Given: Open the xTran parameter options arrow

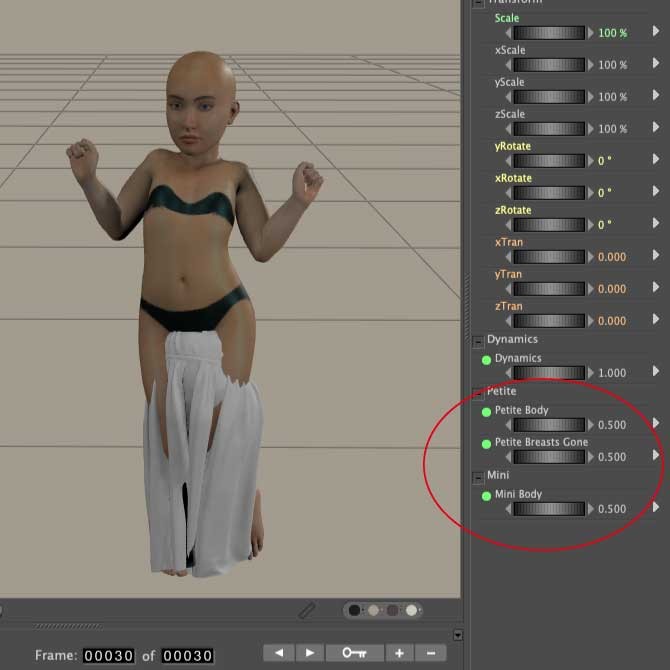Looking at the screenshot, I should 656,256.
